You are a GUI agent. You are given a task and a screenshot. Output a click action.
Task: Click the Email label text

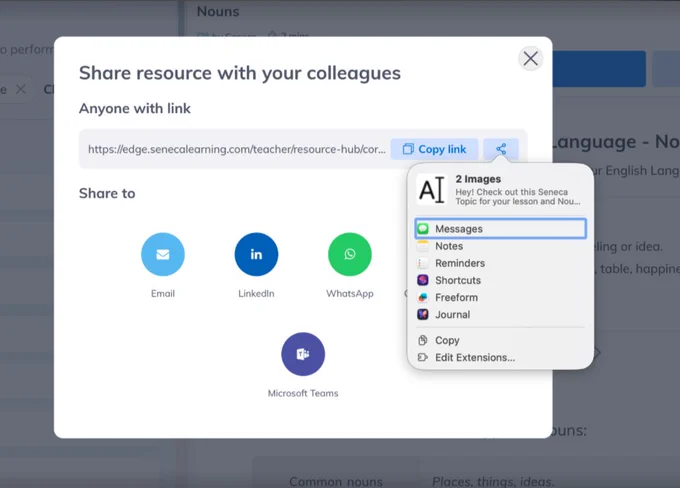[x=163, y=294]
